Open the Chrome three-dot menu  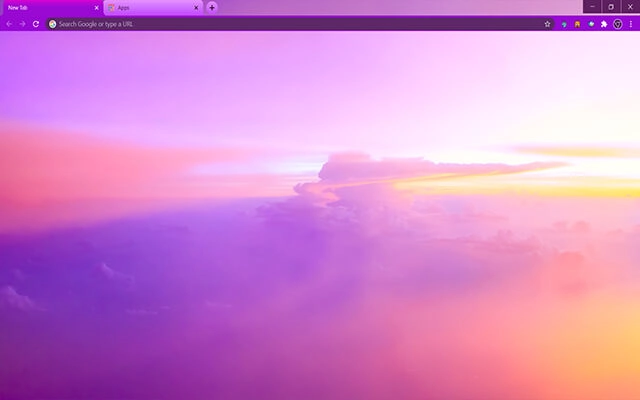(x=631, y=24)
